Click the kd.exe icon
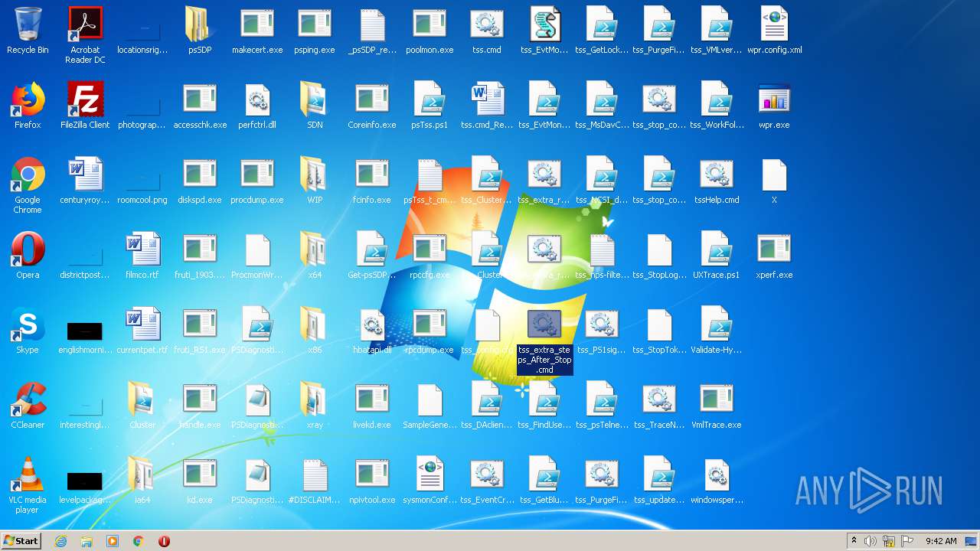Viewport: 980px width, 551px height. 200,481
